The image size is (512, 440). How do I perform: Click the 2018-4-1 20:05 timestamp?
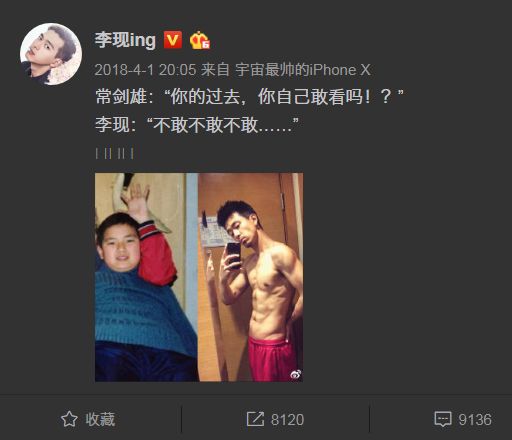click(145, 70)
